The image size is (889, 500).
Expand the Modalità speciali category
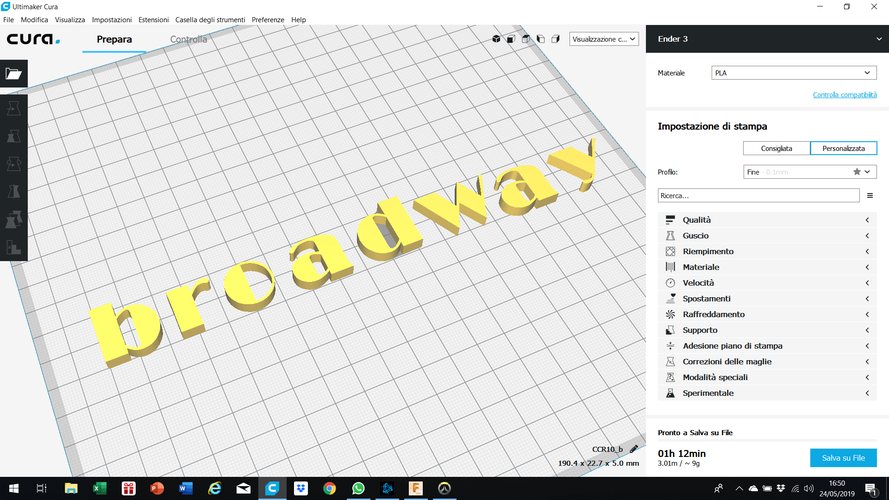767,378
